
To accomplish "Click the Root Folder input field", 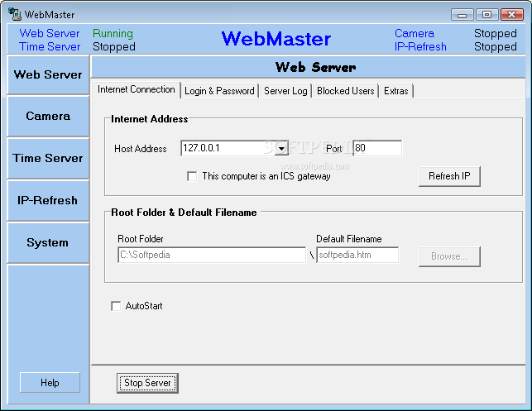I will point(212,255).
